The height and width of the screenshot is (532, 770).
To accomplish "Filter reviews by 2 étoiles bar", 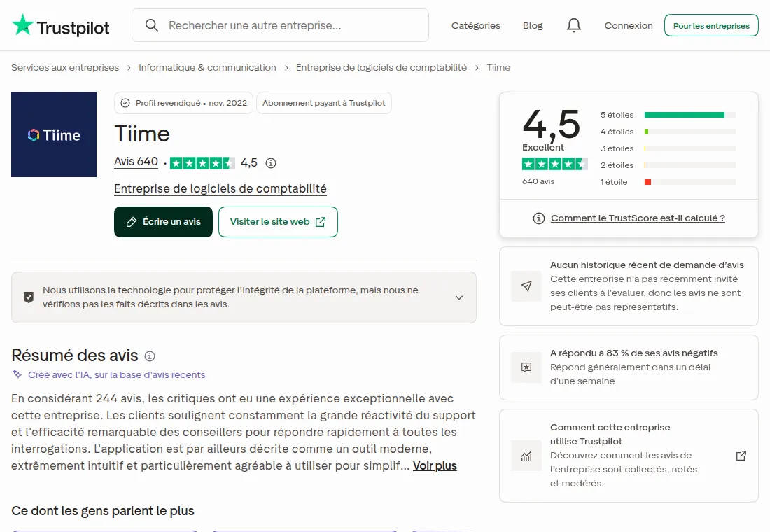I will tap(668, 165).
